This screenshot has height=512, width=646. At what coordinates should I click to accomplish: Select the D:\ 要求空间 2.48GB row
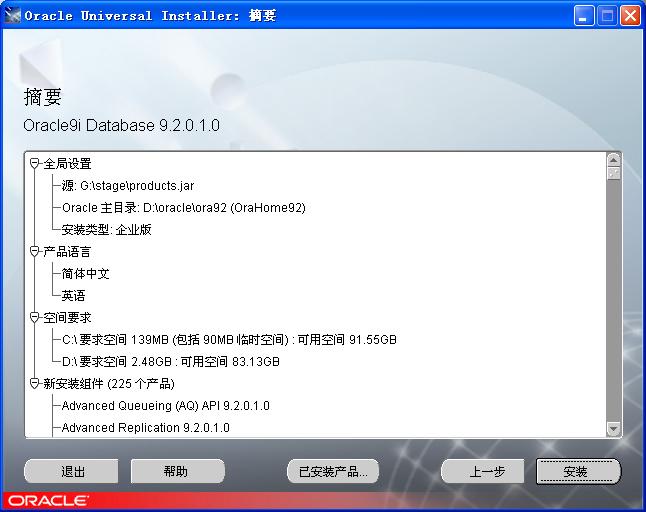click(x=171, y=362)
